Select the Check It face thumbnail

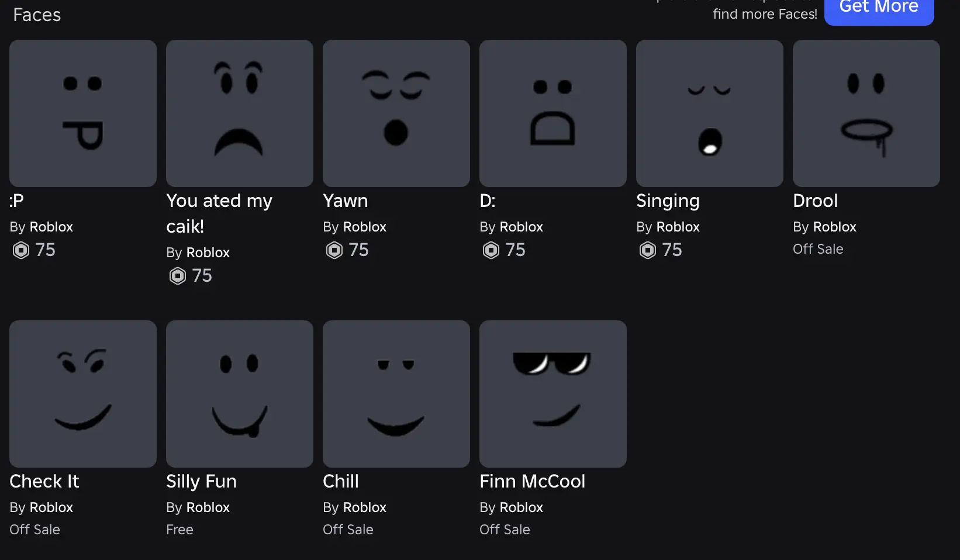(x=83, y=394)
